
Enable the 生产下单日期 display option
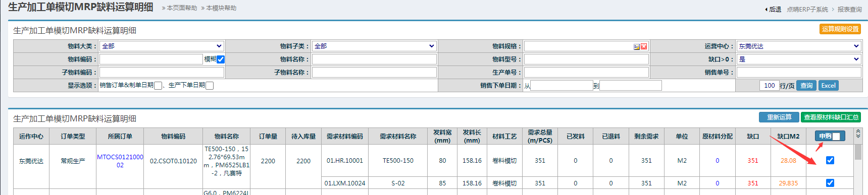pos(210,86)
